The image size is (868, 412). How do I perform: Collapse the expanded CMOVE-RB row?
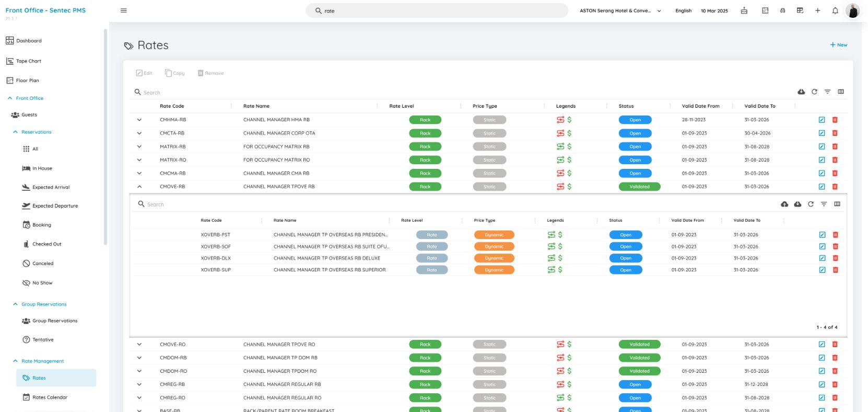pos(139,187)
